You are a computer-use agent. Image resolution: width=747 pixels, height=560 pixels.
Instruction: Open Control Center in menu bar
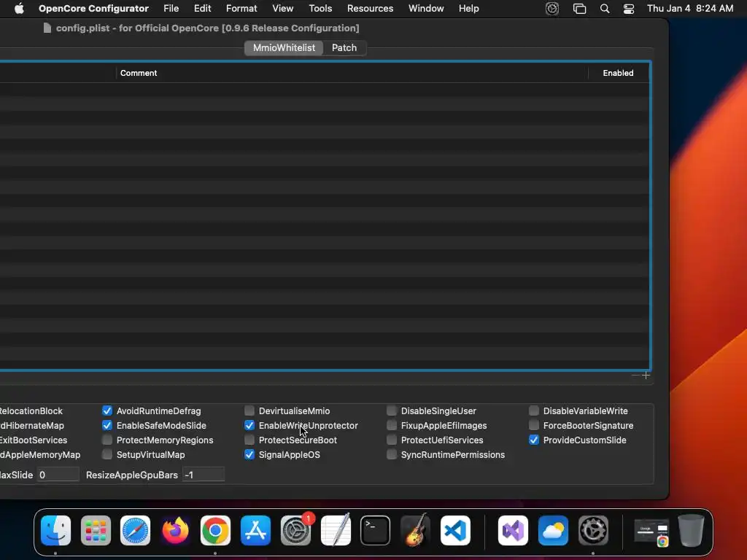coord(629,8)
